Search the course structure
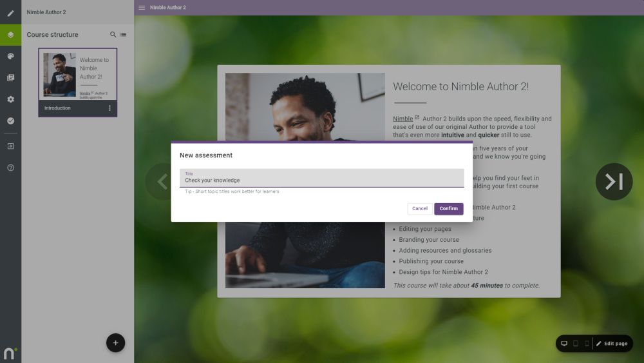This screenshot has width=644, height=363. coord(113,35)
